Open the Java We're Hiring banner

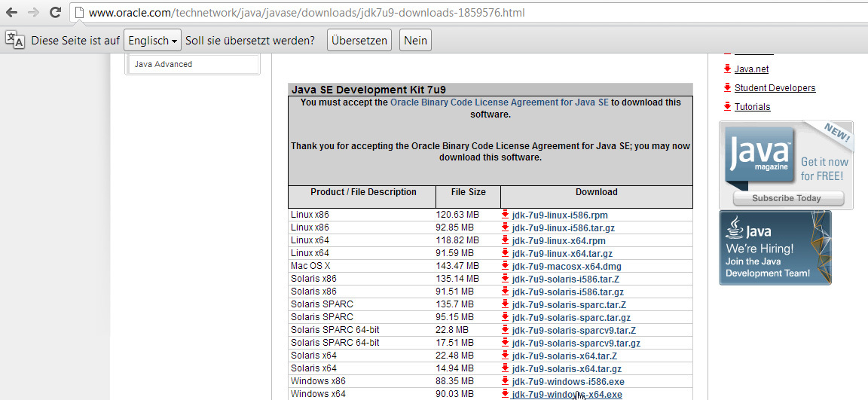pos(775,247)
